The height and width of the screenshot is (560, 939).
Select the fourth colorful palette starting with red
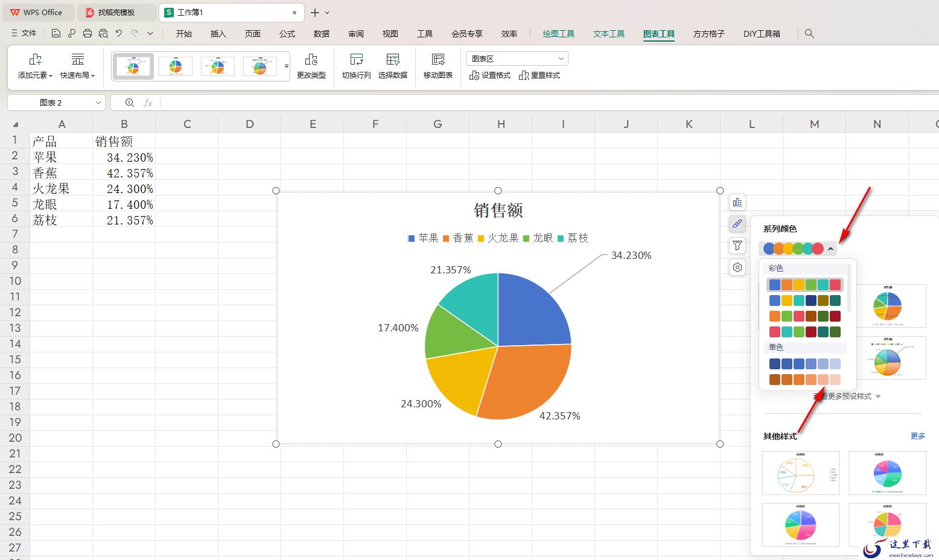(804, 332)
